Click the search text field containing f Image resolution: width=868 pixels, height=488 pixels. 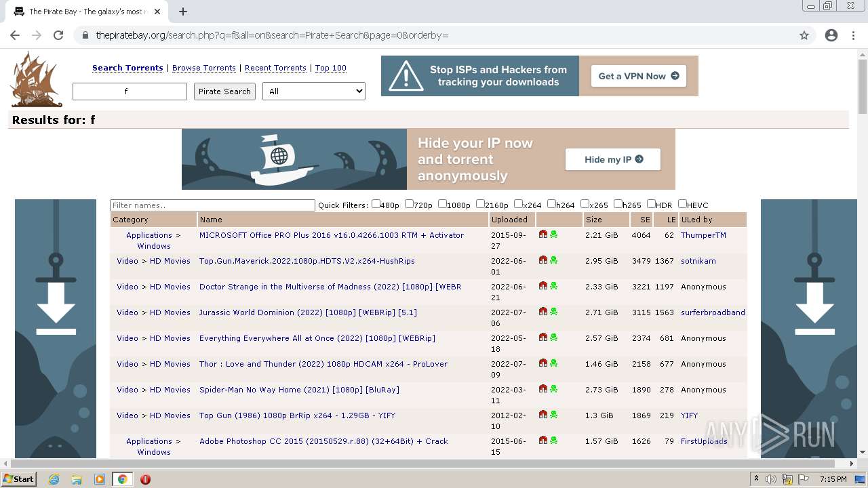[130, 91]
